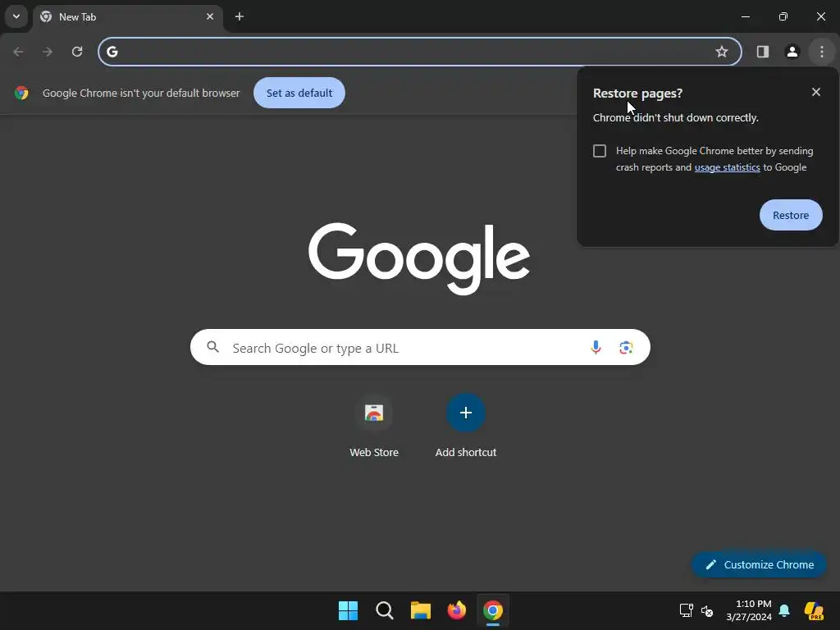Click the muted volume tray icon
Screen dimensions: 840x630
pyautogui.click(x=707, y=610)
